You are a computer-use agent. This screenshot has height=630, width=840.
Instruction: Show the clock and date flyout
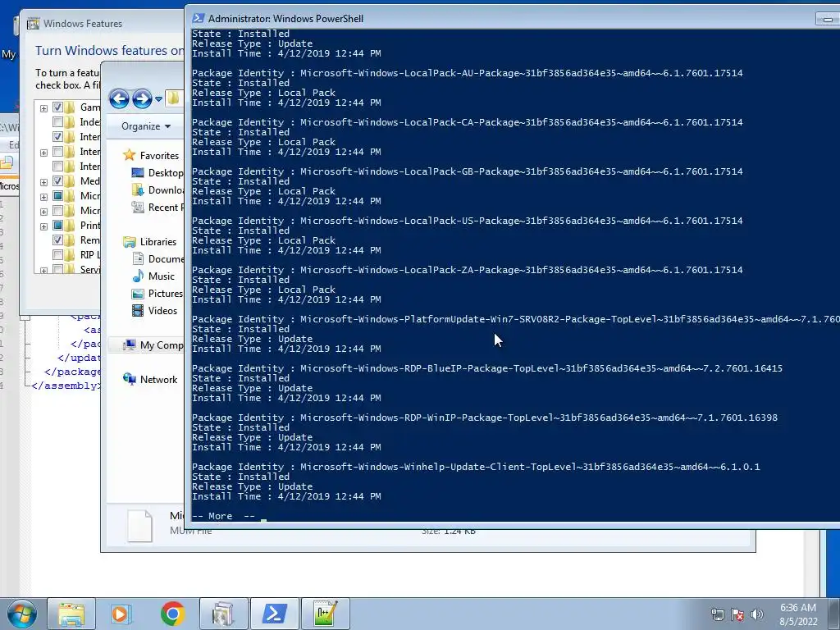point(798,614)
